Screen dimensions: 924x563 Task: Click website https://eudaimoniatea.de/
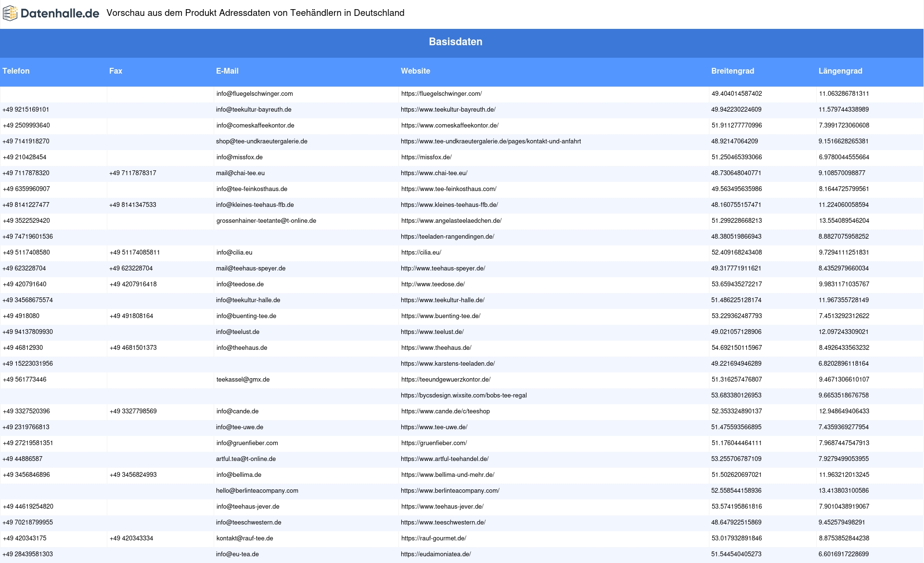436,554
